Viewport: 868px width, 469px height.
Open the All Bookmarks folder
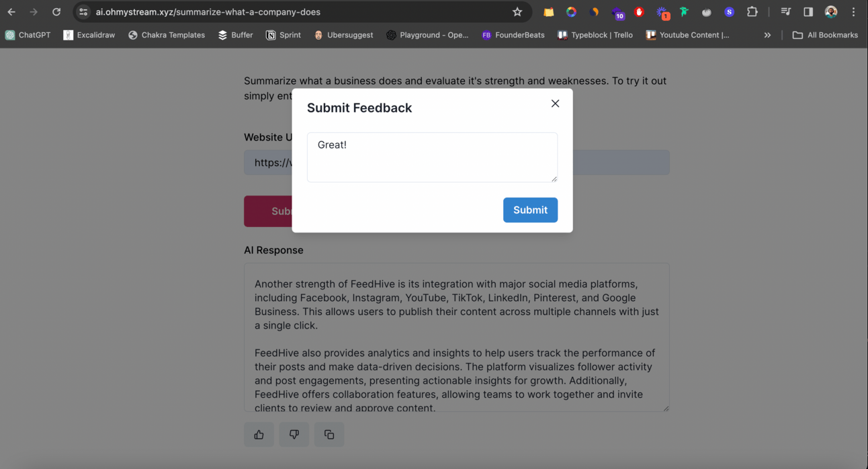click(825, 35)
